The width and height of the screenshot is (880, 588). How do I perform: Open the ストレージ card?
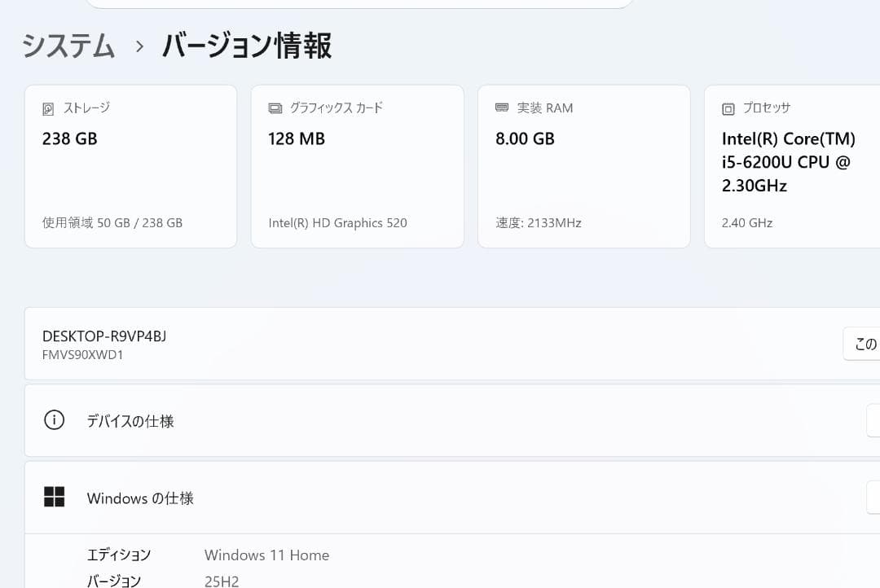coord(130,167)
